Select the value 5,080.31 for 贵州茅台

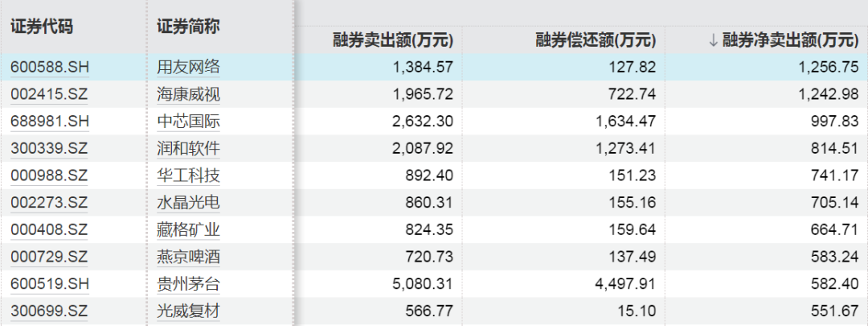tap(423, 284)
